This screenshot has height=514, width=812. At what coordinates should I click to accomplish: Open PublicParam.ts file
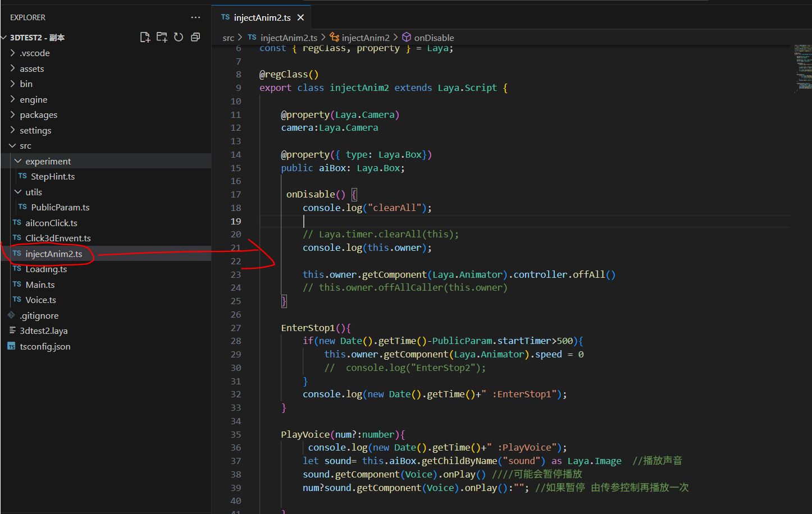coord(60,207)
